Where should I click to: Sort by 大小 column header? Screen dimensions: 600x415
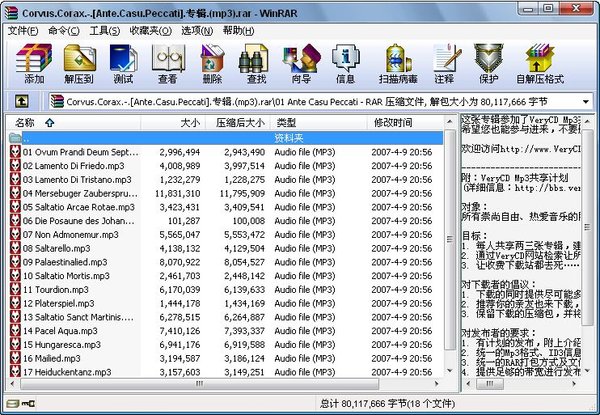point(173,123)
